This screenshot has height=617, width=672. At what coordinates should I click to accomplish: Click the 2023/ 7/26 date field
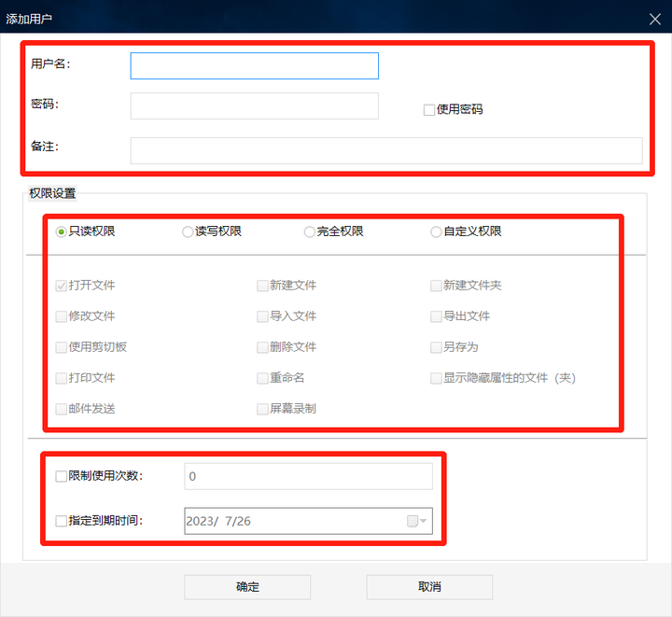click(308, 521)
